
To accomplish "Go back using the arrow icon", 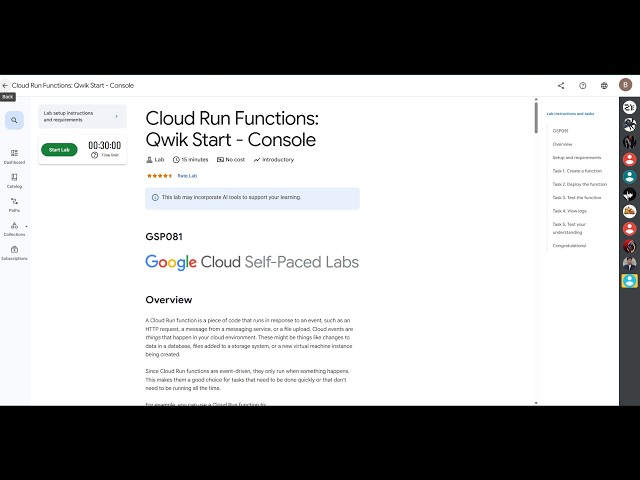I will [5, 85].
